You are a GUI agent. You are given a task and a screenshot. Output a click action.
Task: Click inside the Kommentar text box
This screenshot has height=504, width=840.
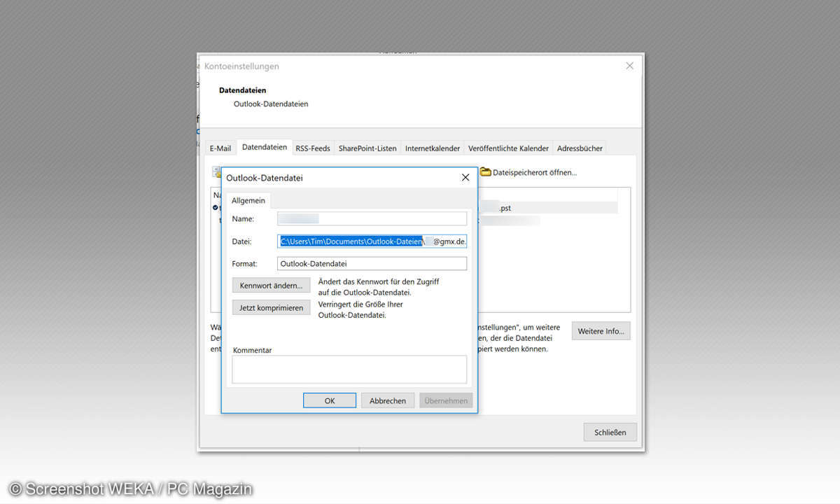coord(349,369)
